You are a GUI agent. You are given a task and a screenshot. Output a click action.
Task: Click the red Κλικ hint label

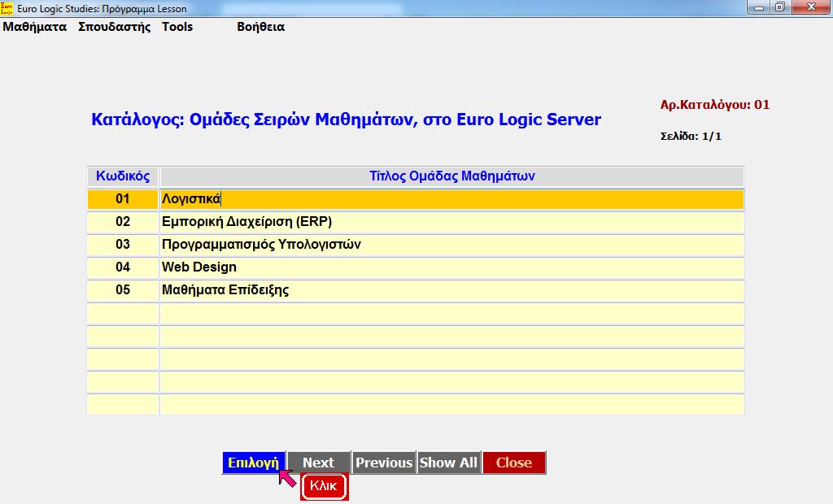324,486
